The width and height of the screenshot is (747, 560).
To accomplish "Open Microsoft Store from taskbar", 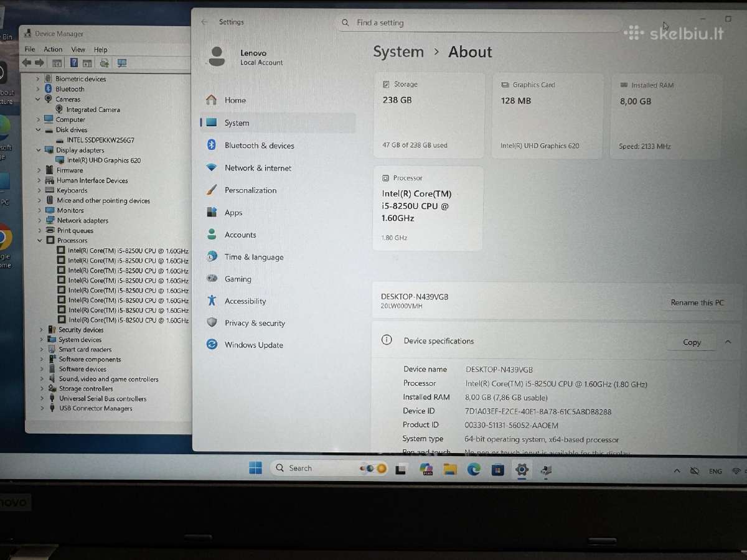I will 497,470.
